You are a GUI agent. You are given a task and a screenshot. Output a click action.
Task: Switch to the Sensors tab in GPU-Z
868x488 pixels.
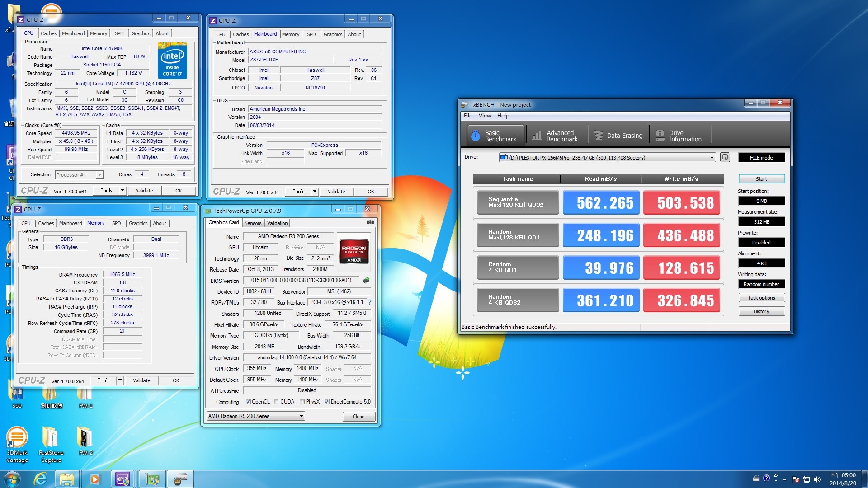pyautogui.click(x=253, y=223)
